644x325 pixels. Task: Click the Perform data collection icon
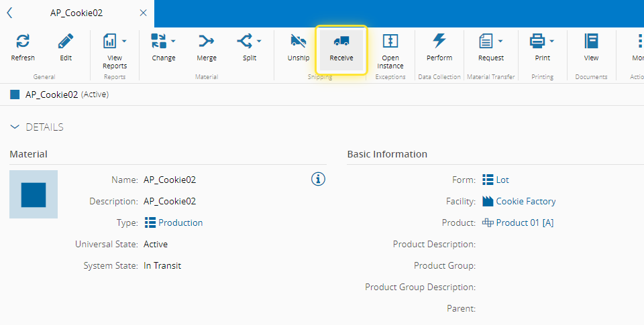click(439, 42)
